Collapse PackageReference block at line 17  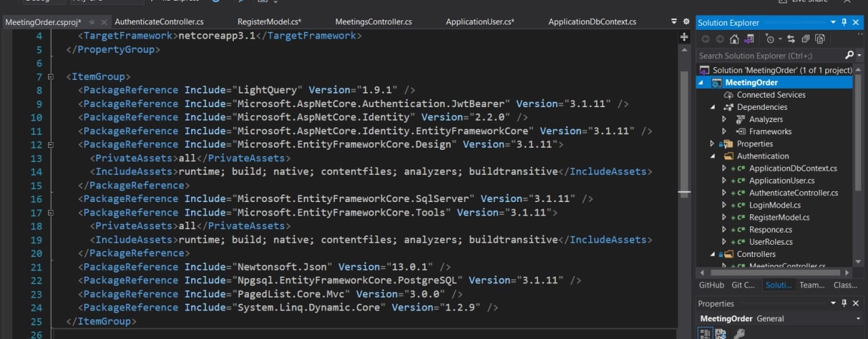click(x=50, y=212)
